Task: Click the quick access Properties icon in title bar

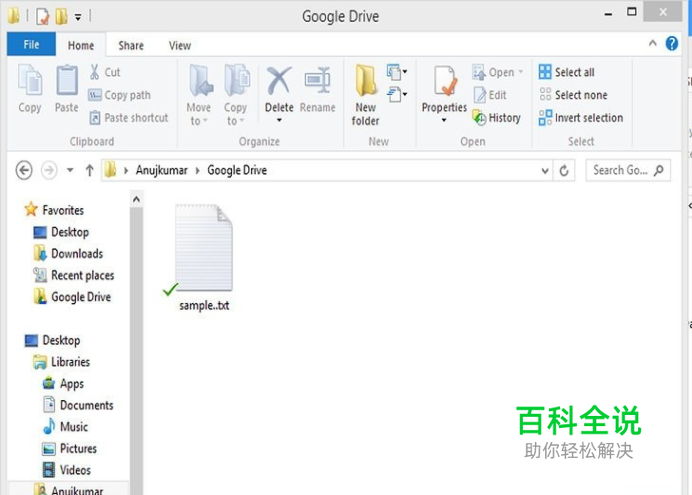Action: (42, 17)
